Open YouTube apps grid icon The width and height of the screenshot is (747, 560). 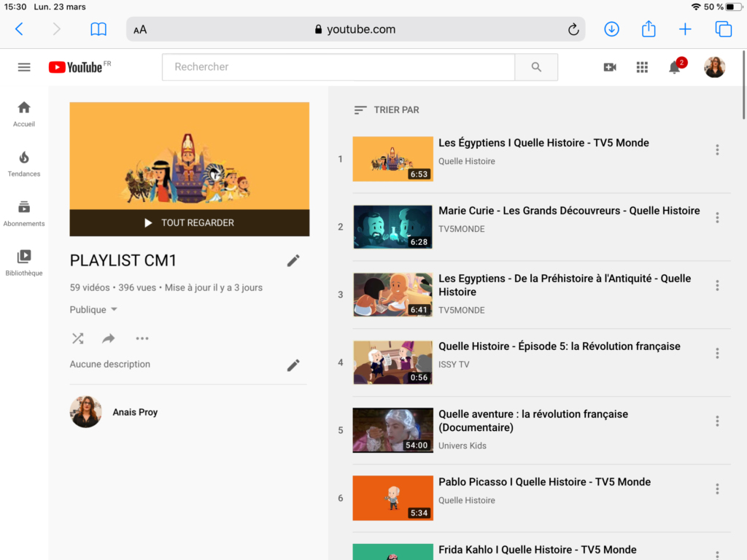pyautogui.click(x=642, y=67)
